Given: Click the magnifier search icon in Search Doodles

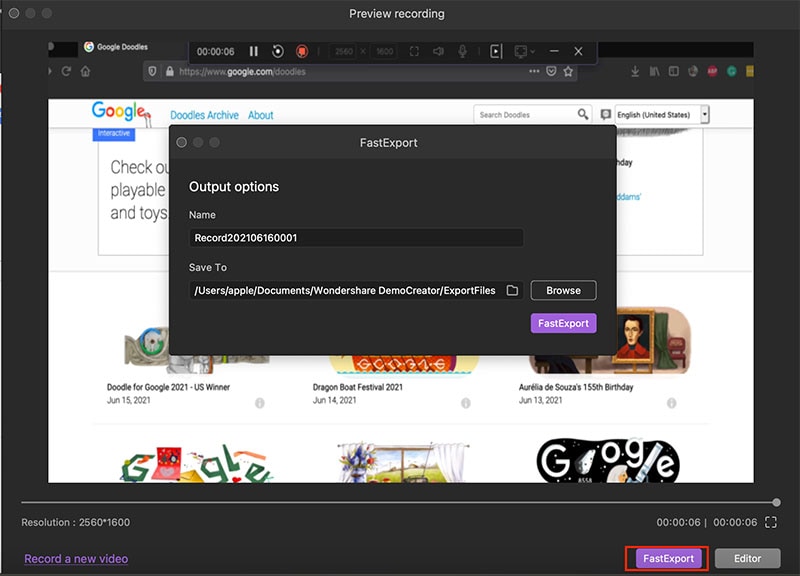Looking at the screenshot, I should coord(583,114).
